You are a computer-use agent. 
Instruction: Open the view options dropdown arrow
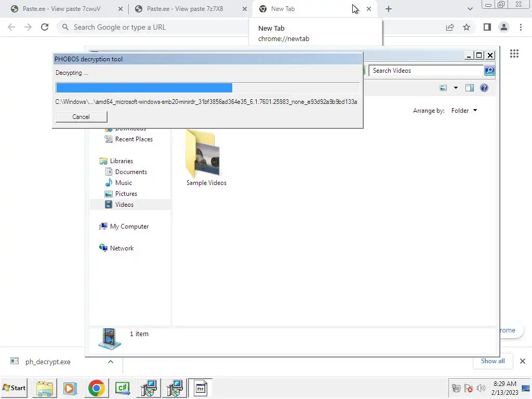click(456, 88)
